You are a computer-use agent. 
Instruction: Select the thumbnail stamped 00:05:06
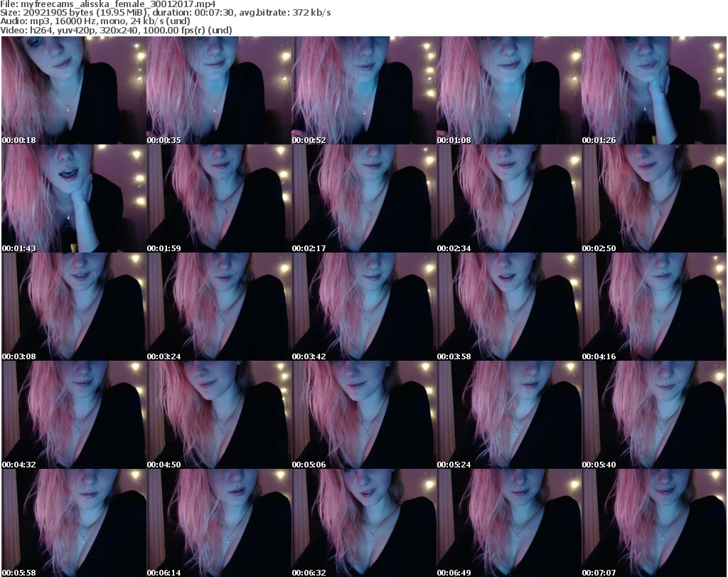[x=364, y=415]
